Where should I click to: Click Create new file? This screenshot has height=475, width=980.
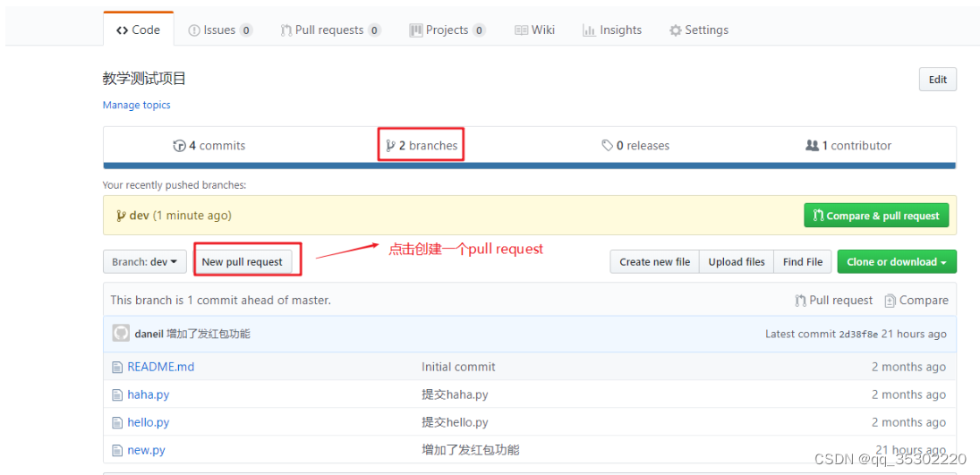point(654,262)
